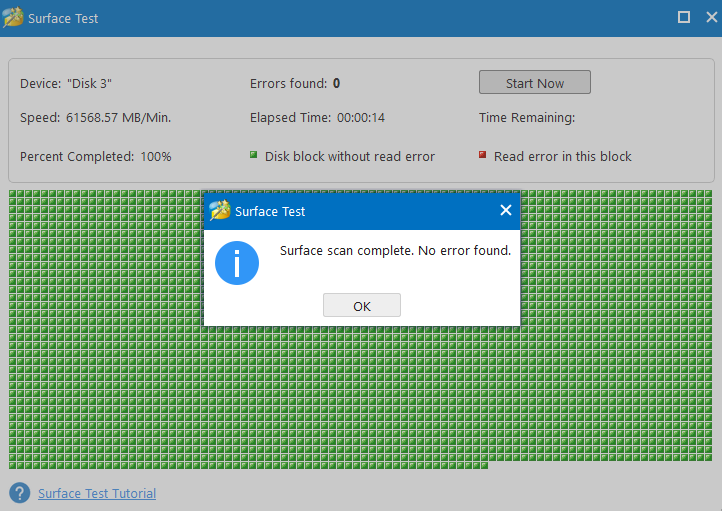This screenshot has height=511, width=722.
Task: Click the 'Errors found: 0' text
Action: 295,84
